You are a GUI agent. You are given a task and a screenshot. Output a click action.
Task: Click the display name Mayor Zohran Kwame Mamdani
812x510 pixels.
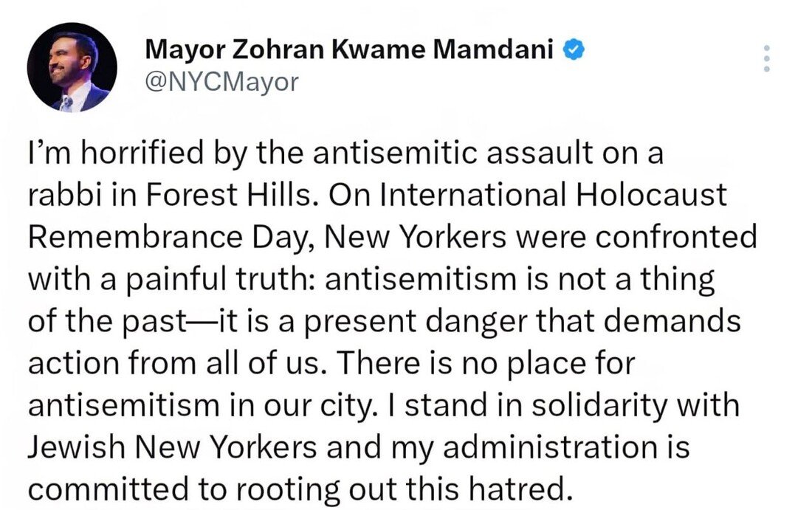tap(351, 49)
